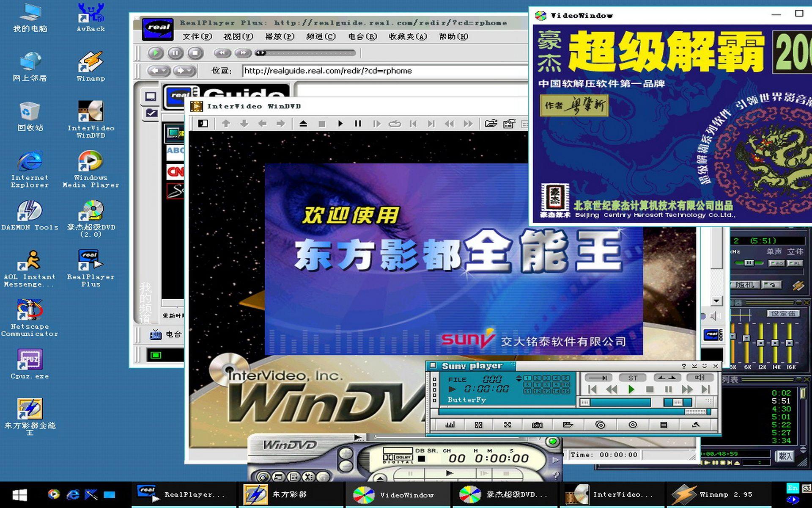Click the open file folder icon in WinDVD toolbar
This screenshot has width=812, height=508.
[x=491, y=124]
